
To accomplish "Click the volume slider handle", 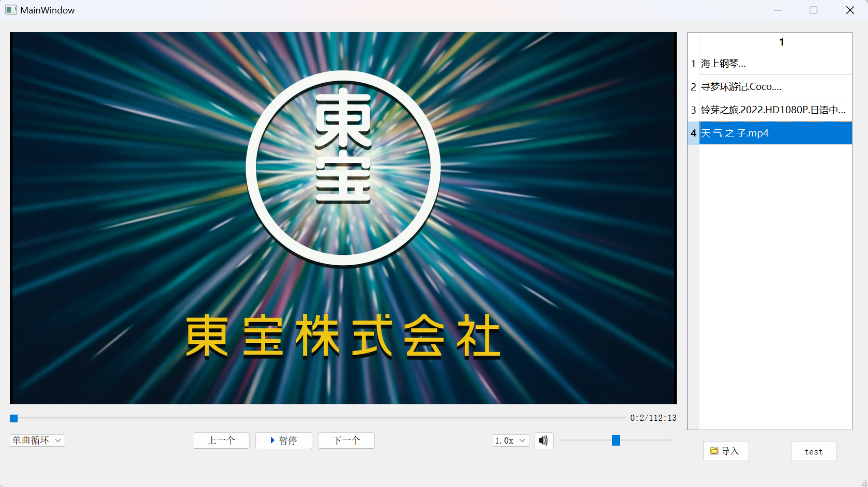I will [616, 440].
